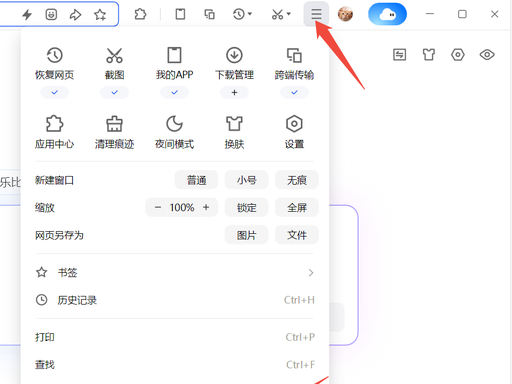Click the 100% zoom value
The width and height of the screenshot is (512, 384).
(182, 207)
